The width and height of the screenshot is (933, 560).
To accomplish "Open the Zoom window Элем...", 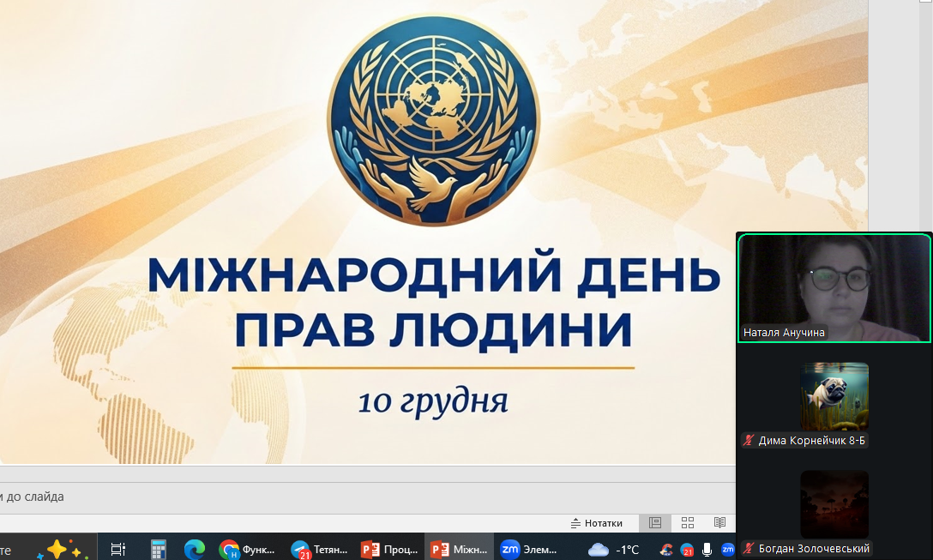I will point(529,549).
